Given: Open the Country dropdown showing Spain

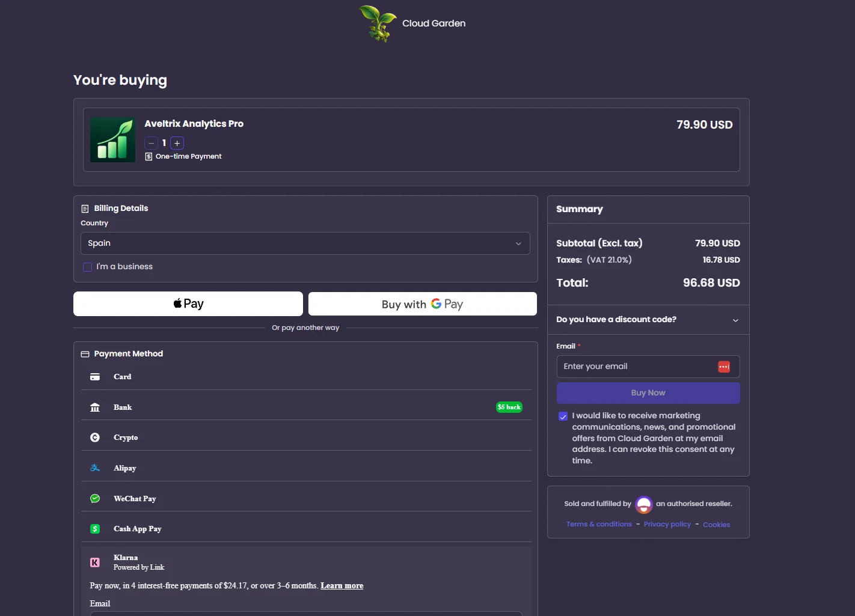Looking at the screenshot, I should [x=305, y=243].
